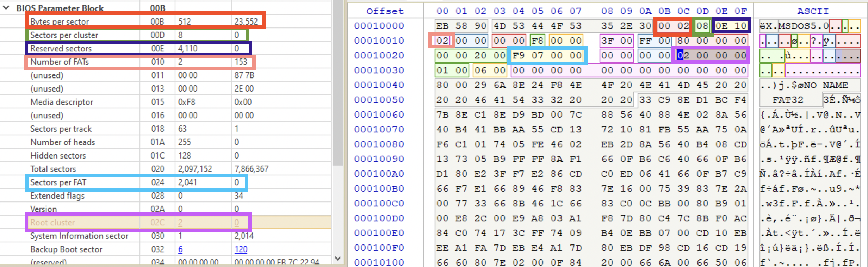Click value 2,041 for Sectors per FAT
This screenshot has height=267, width=868.
[x=187, y=182]
